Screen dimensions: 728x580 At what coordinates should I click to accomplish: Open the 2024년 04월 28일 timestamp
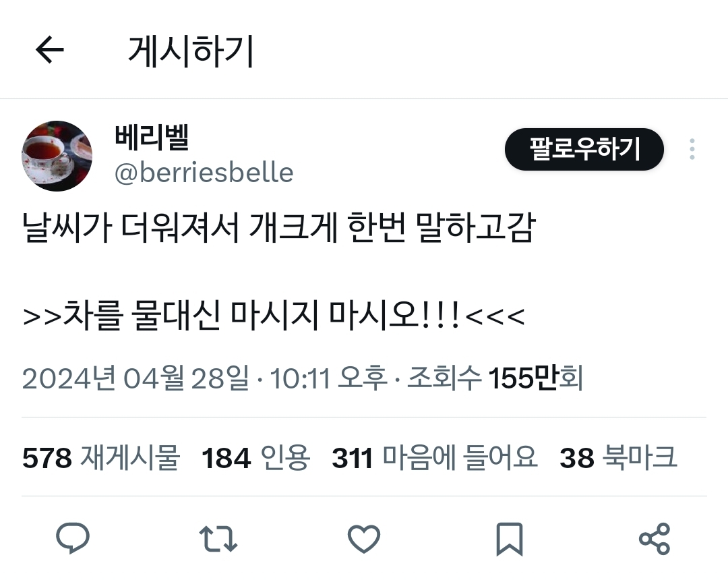point(135,378)
